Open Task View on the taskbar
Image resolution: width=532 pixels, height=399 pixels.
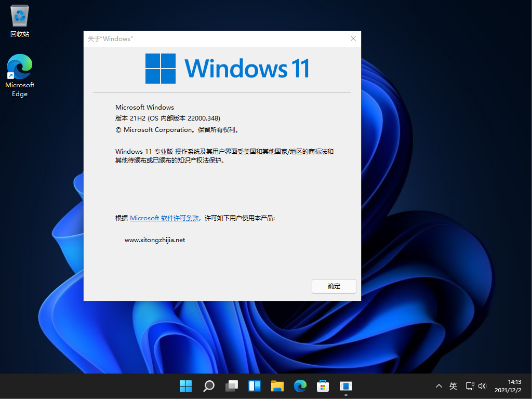point(231,386)
